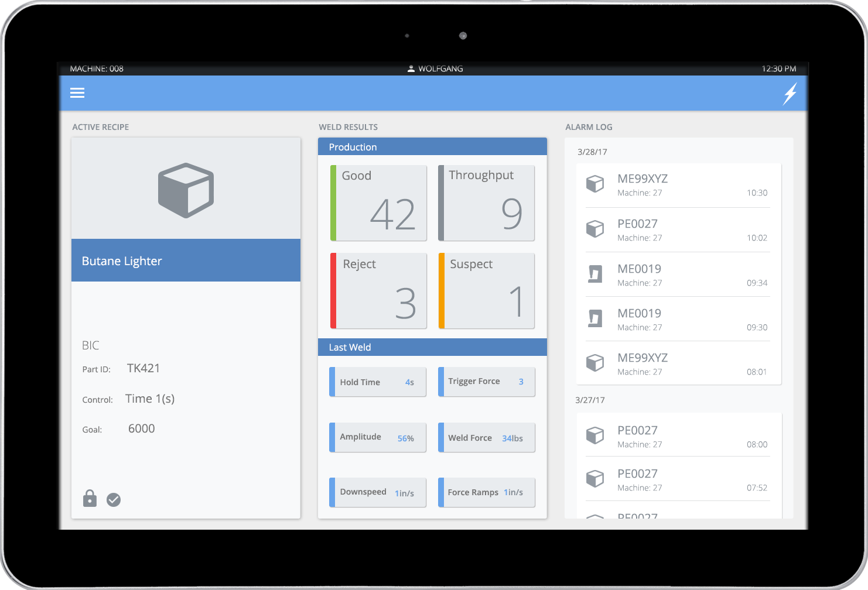Viewport: 868px width, 590px height.
Task: Tap the lightning bolt icon
Action: (x=790, y=94)
